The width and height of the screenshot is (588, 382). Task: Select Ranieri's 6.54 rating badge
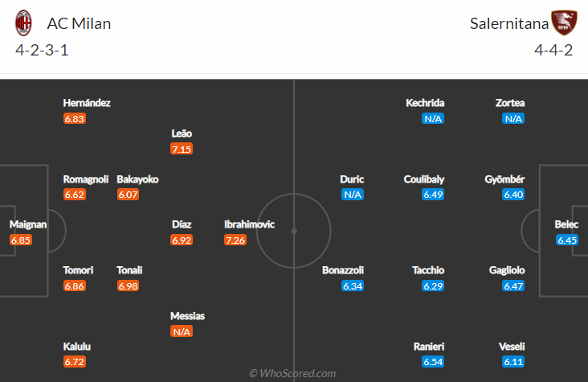433,362
